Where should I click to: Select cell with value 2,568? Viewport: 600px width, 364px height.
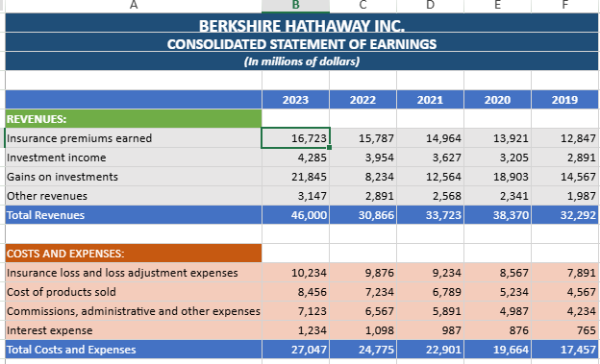[x=430, y=196]
